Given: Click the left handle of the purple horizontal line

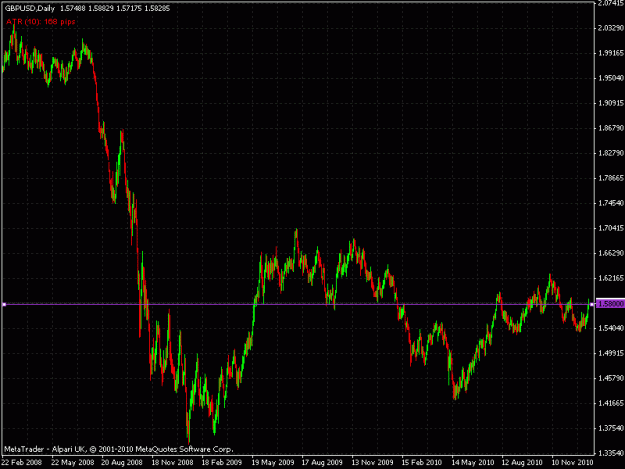Looking at the screenshot, I should point(4,304).
